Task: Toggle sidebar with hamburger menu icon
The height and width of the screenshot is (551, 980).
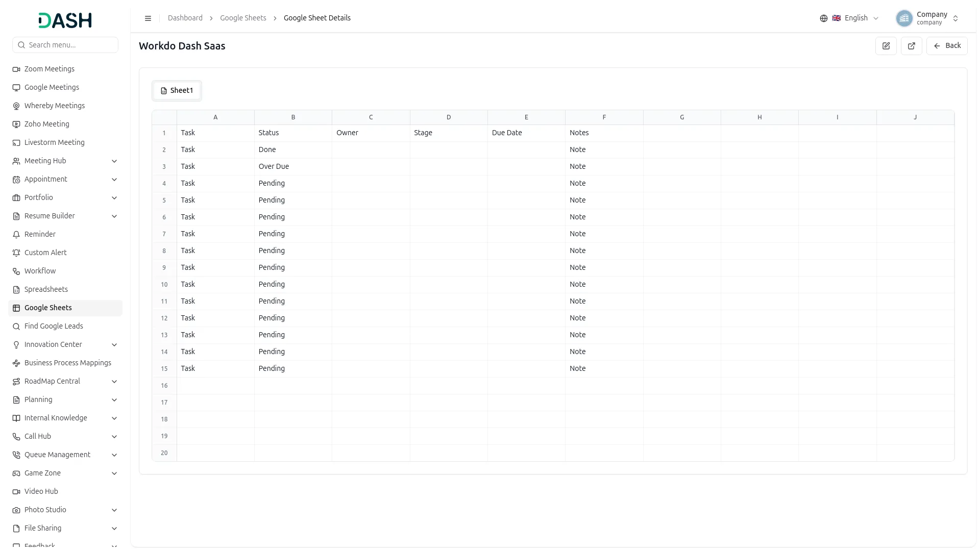Action: coord(148,18)
